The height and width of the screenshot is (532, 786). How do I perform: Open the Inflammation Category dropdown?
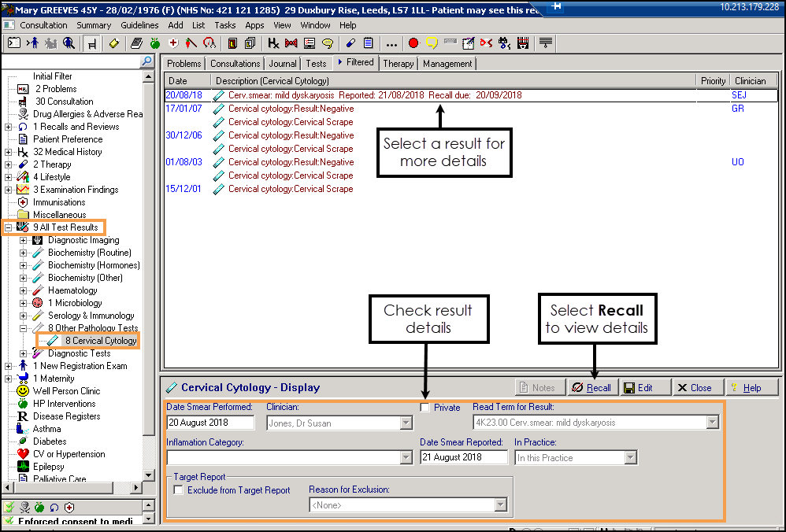pyautogui.click(x=406, y=458)
